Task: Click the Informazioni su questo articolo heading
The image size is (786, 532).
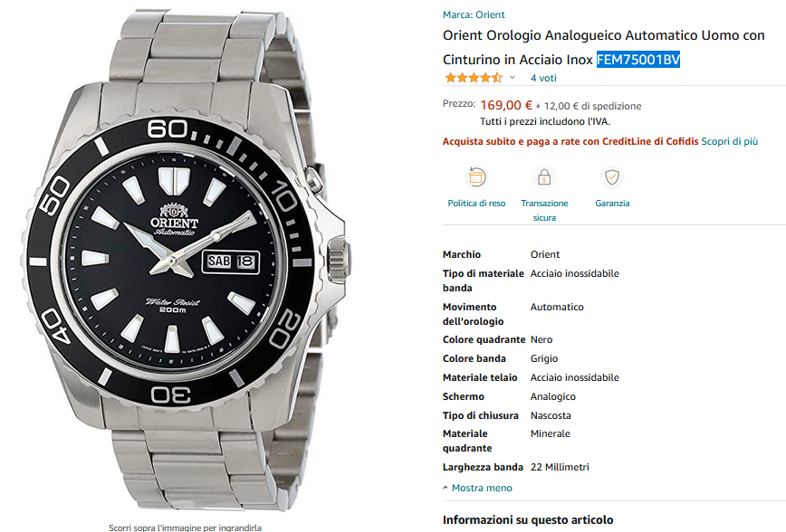Action: coord(528,520)
